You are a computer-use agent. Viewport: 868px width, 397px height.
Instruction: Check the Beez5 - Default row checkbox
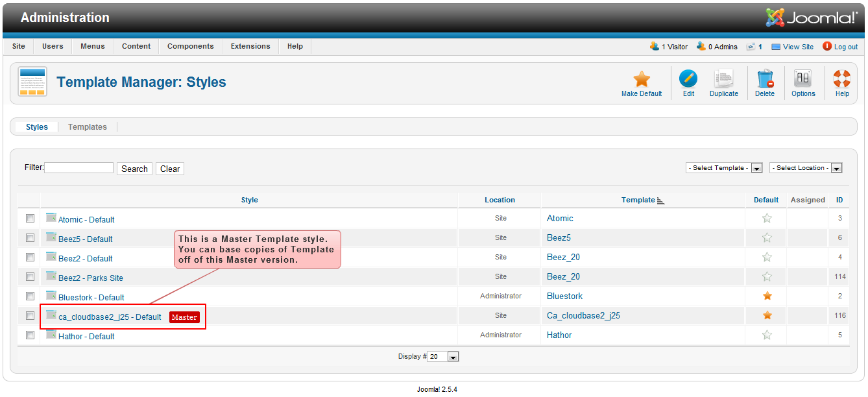30,238
